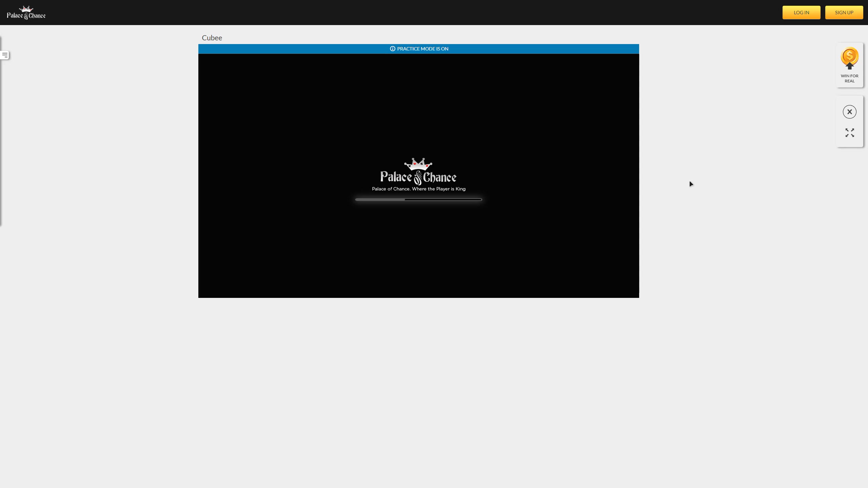The image size is (868, 488).
Task: Click the practice mode info icon
Action: 393,49
